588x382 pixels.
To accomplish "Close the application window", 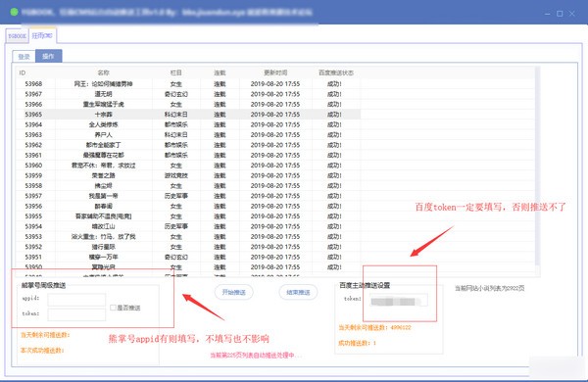I will 572,14.
